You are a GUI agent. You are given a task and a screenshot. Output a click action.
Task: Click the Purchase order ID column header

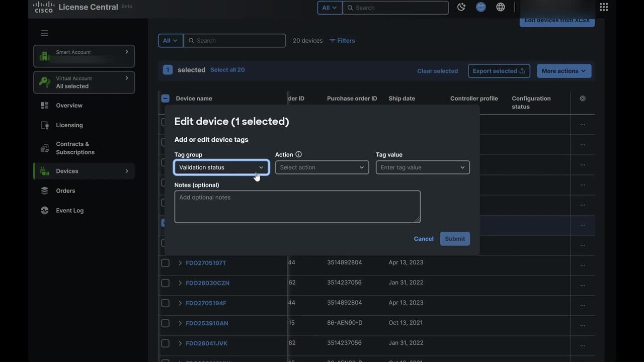point(352,99)
